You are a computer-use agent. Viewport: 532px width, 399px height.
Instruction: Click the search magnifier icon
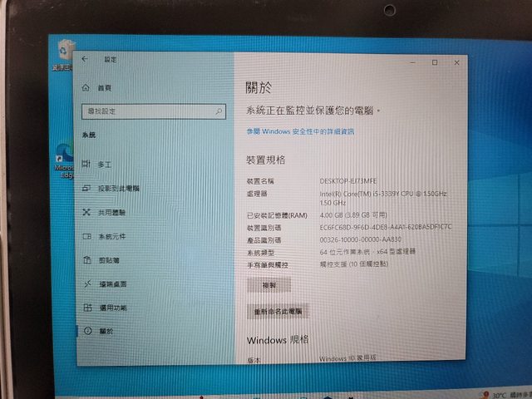tap(219, 111)
